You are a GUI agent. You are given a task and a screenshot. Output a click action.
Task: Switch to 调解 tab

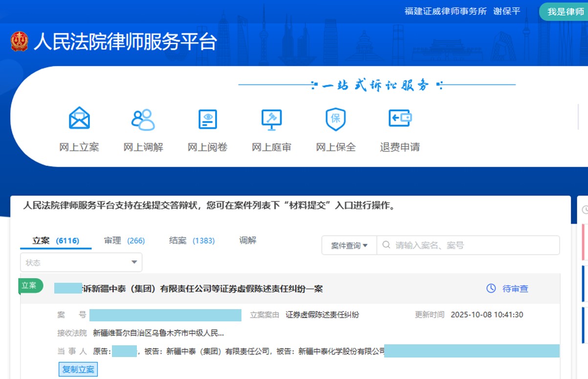tap(248, 241)
